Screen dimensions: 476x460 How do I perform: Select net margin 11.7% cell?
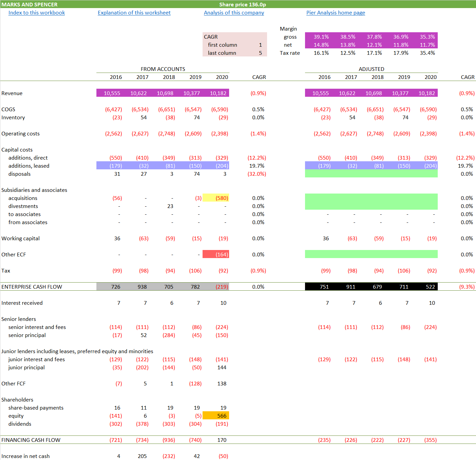pos(427,45)
